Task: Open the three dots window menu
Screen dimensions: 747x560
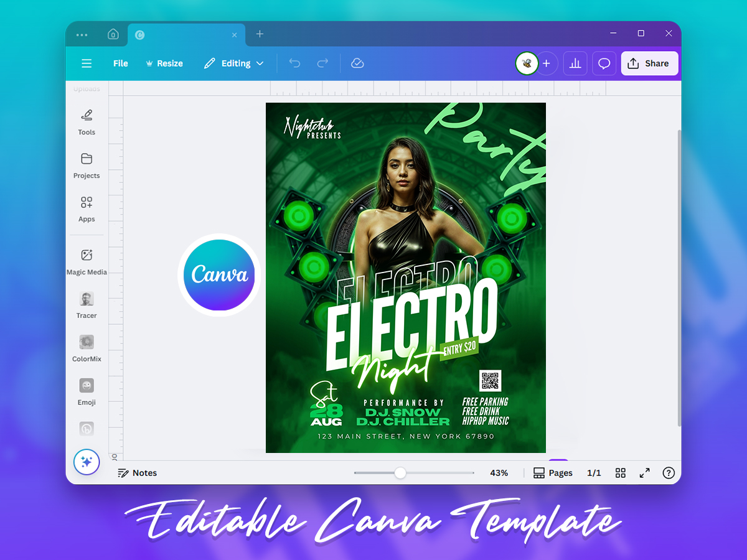Action: [82, 35]
